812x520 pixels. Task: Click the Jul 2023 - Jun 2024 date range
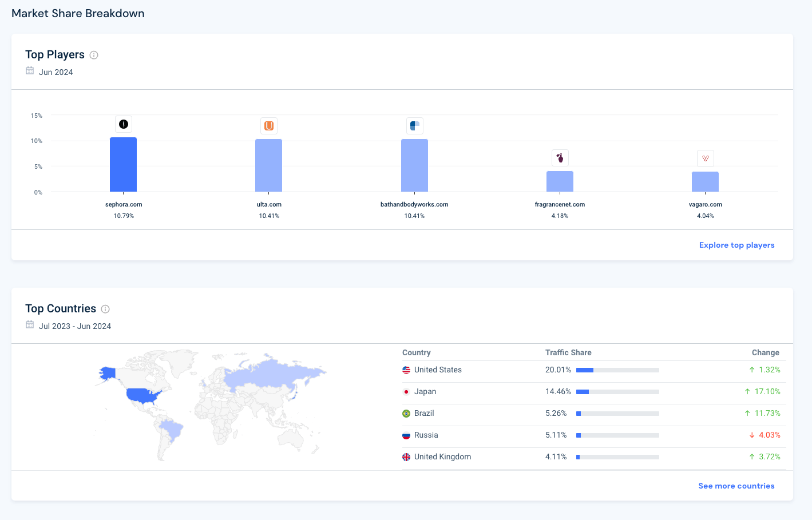point(75,326)
